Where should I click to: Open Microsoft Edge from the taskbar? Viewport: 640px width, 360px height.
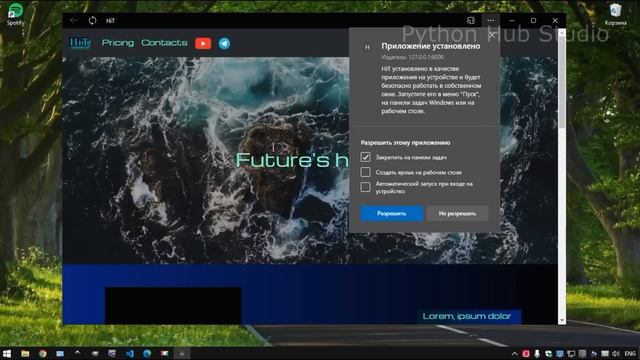point(147,353)
